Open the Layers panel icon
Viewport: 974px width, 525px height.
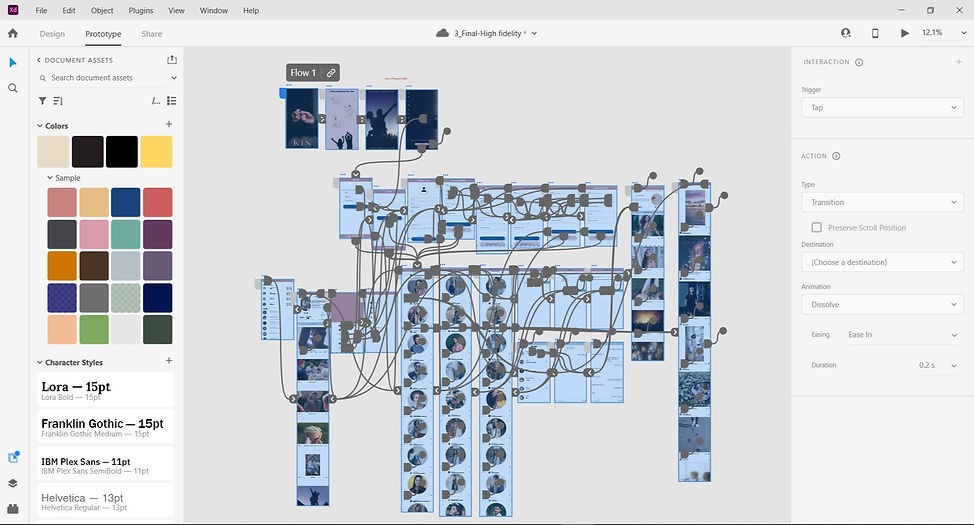[12, 483]
